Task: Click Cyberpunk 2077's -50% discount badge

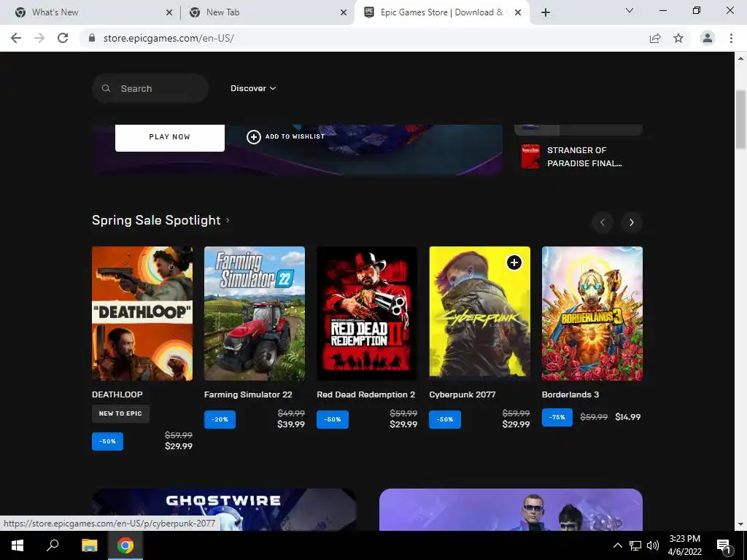Action: [445, 419]
